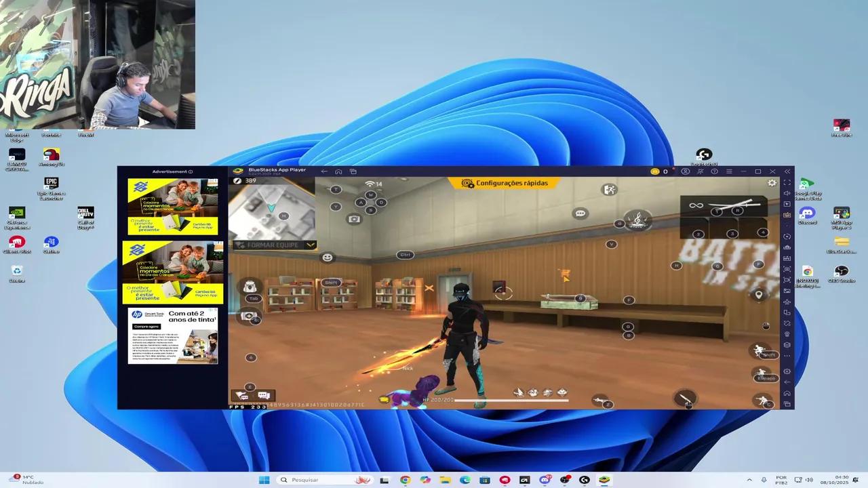This screenshot has width=868, height=488.
Task: Open the in-game settings gear
Action: [x=772, y=183]
